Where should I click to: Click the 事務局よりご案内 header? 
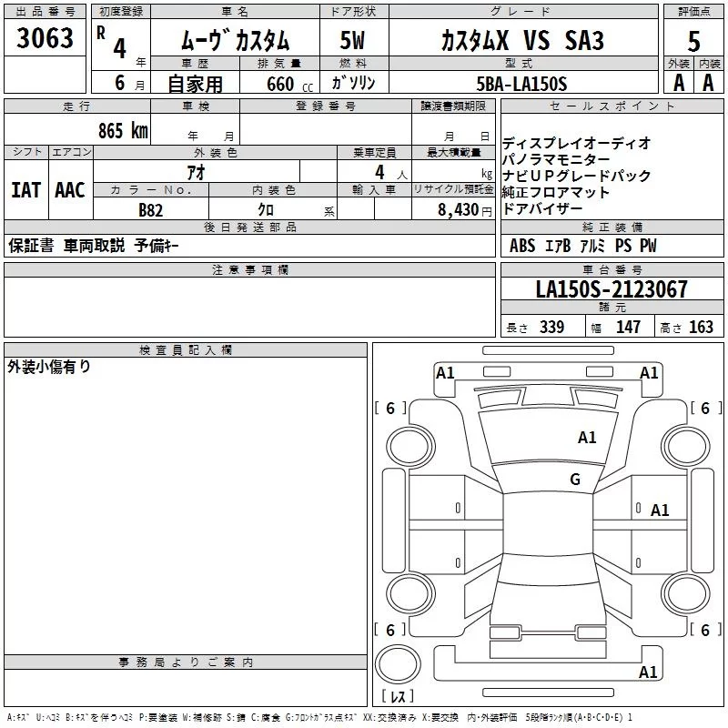click(x=186, y=662)
